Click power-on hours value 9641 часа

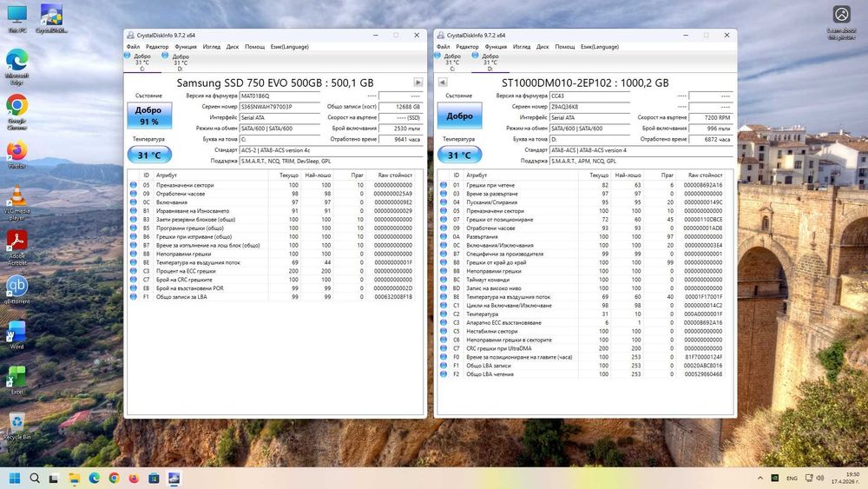tap(401, 140)
